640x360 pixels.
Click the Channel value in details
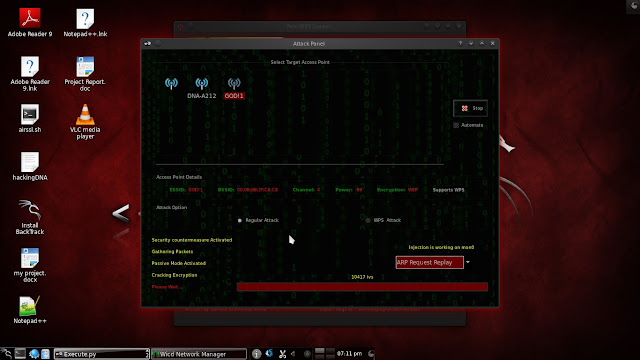(x=318, y=190)
